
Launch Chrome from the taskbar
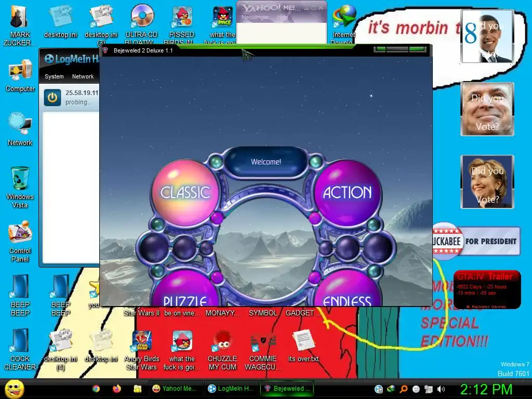tap(96, 389)
